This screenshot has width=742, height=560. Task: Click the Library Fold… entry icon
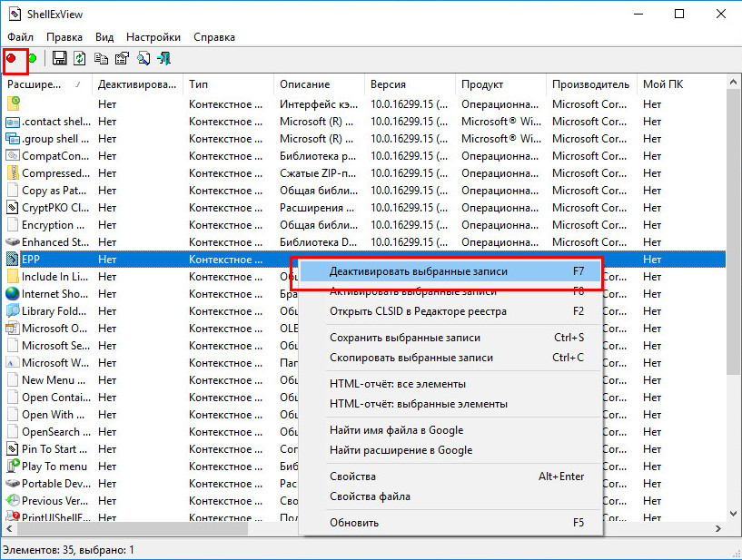[x=13, y=311]
